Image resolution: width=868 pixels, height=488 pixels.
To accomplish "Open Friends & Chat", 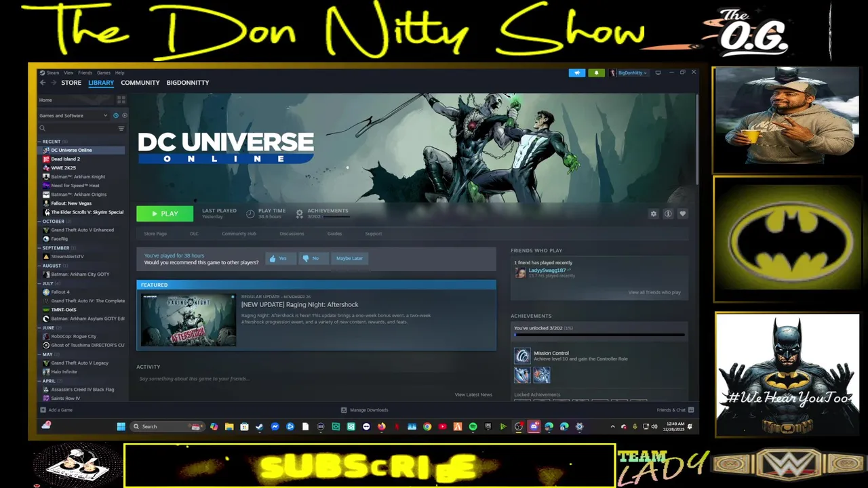I will [675, 410].
